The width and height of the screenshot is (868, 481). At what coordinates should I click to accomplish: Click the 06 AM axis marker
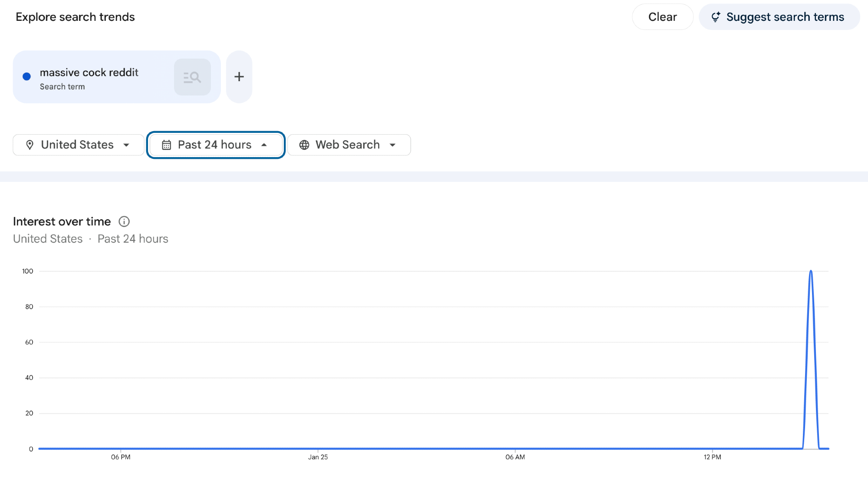tap(515, 457)
